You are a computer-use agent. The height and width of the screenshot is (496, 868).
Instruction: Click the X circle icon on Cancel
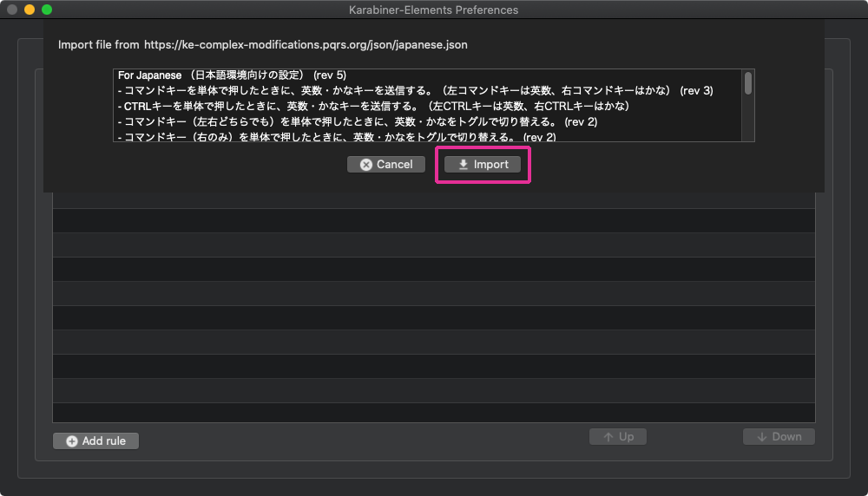tap(366, 165)
